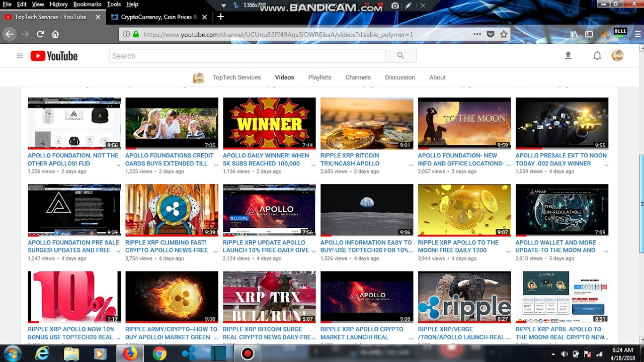Play the red WINNER stars thumbnail video

tap(269, 123)
